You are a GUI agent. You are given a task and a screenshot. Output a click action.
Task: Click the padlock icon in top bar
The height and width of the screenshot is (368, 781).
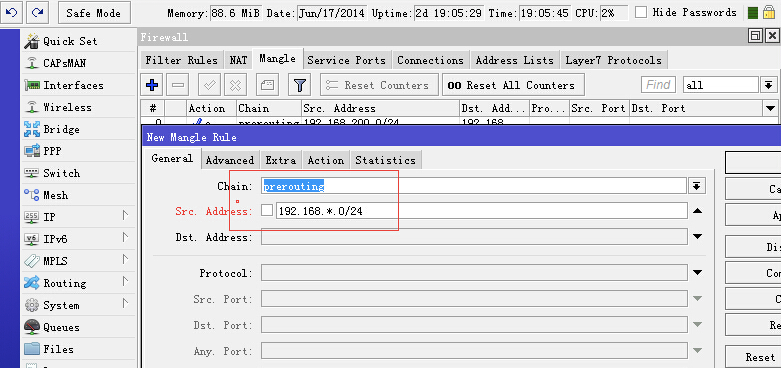(x=768, y=12)
